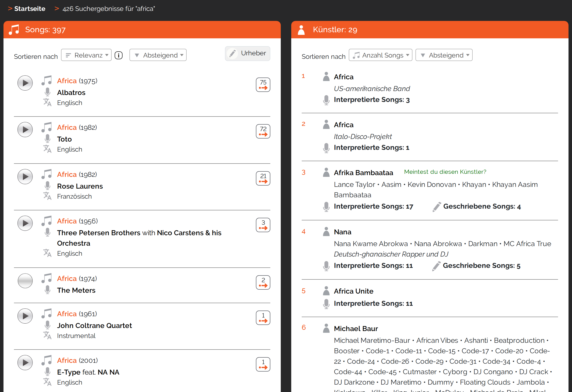Open Three Petersen Brothers artist link
The width and height of the screenshot is (572, 392).
pos(99,233)
